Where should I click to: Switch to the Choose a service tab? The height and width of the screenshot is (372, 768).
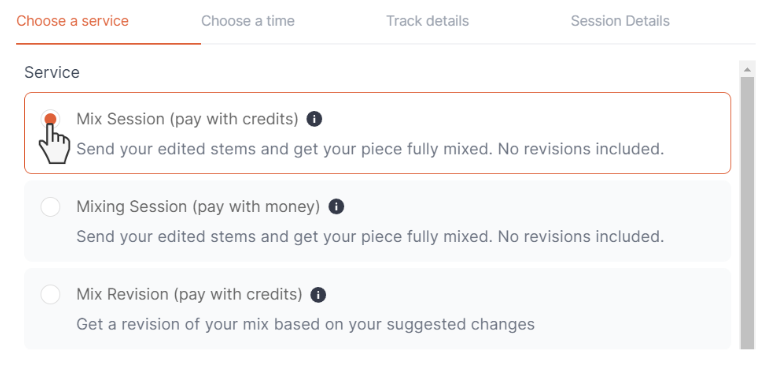72,21
